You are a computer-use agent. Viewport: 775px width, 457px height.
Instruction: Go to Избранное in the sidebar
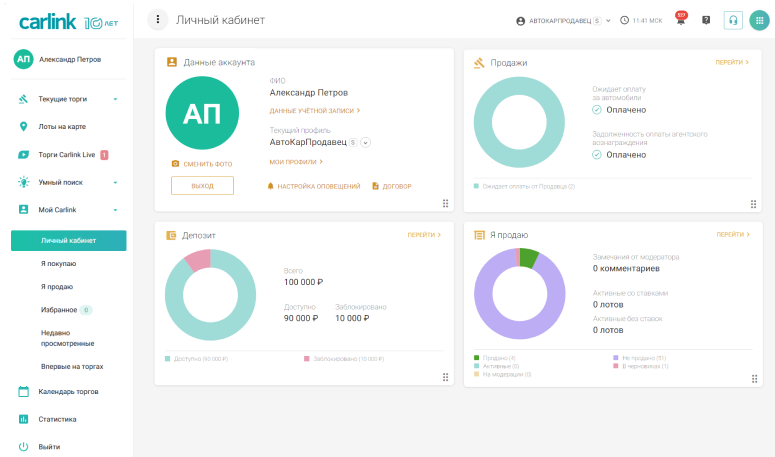58,310
